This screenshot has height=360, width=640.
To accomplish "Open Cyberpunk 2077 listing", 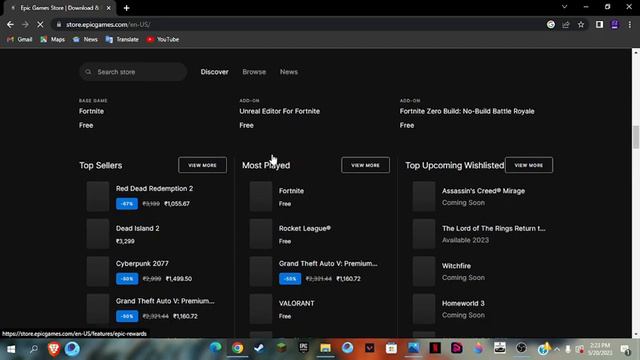I will [x=142, y=264].
